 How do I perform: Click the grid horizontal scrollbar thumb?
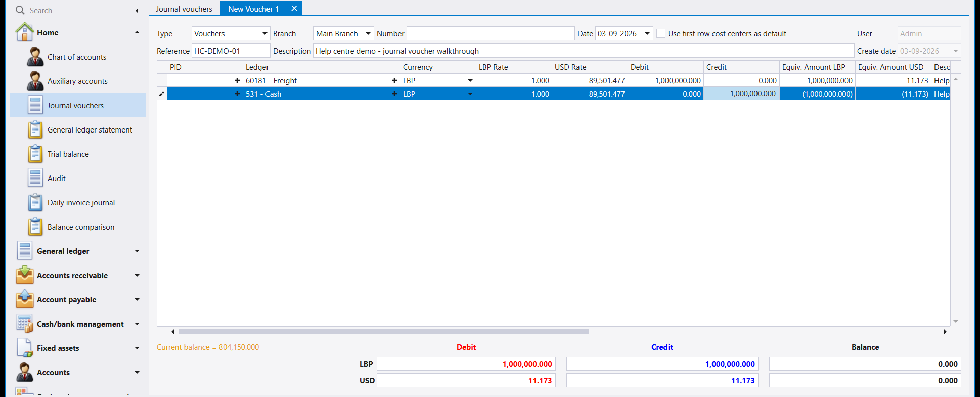click(383, 332)
